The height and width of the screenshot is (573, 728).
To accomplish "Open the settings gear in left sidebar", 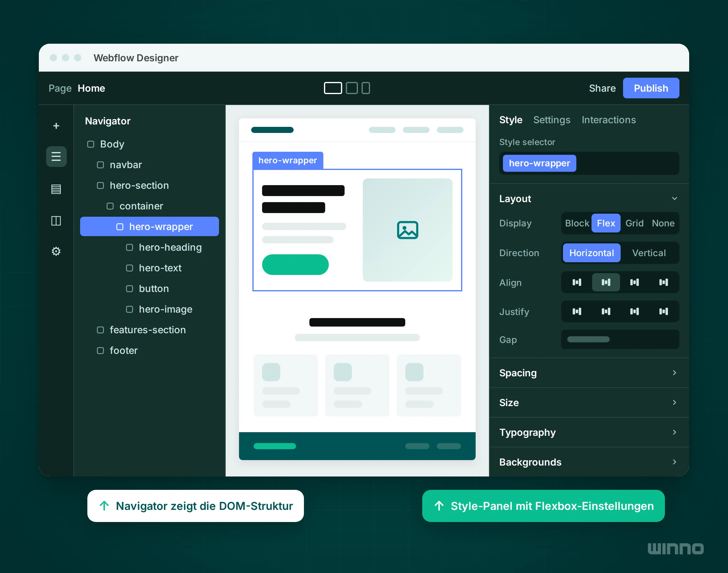I will [x=56, y=251].
